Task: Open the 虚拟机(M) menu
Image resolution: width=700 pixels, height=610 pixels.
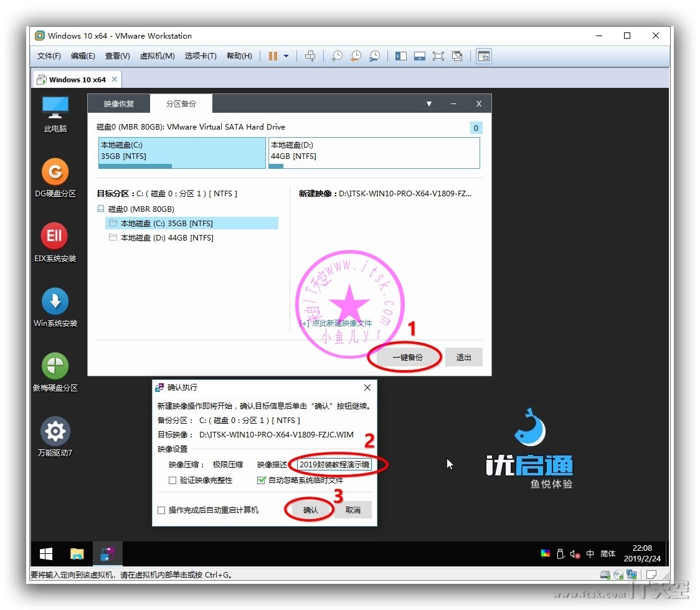Action: (157, 56)
